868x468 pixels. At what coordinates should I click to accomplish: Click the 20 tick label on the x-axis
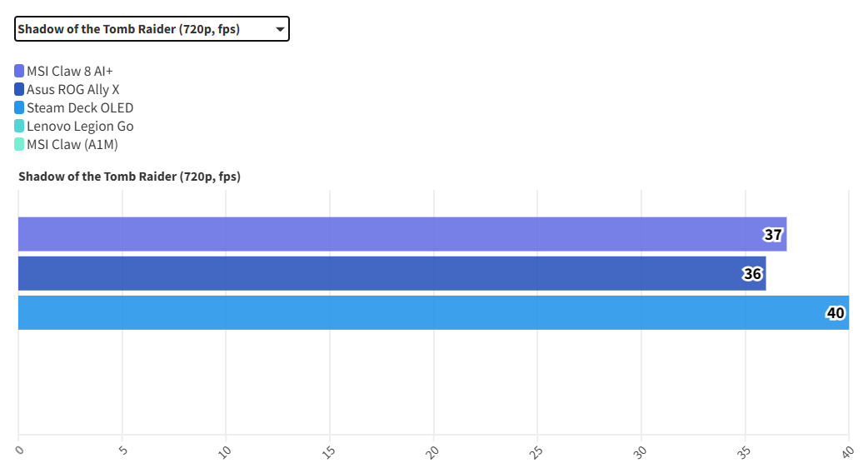pos(432,451)
